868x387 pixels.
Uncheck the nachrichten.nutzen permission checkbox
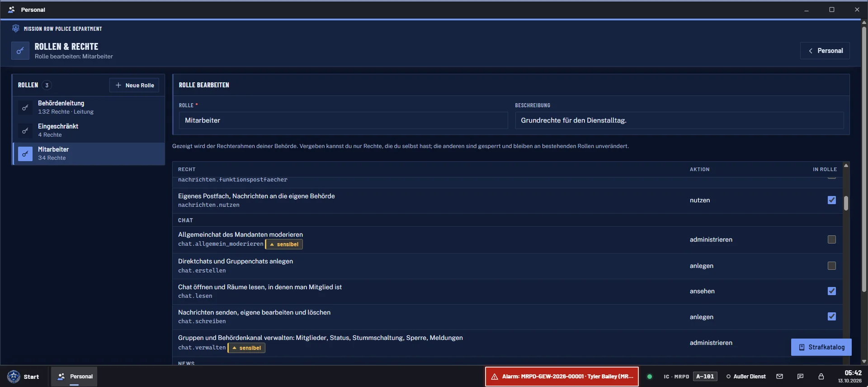point(832,200)
